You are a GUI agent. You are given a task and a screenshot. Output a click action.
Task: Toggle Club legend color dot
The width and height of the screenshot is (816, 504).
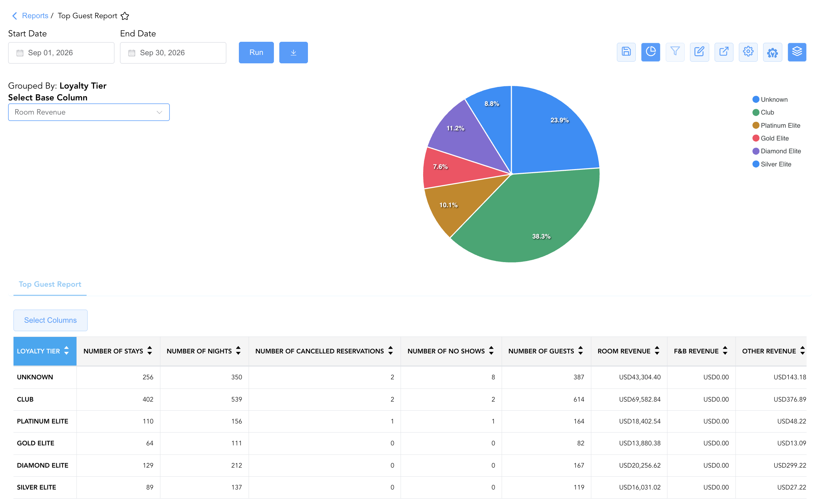pyautogui.click(x=756, y=113)
